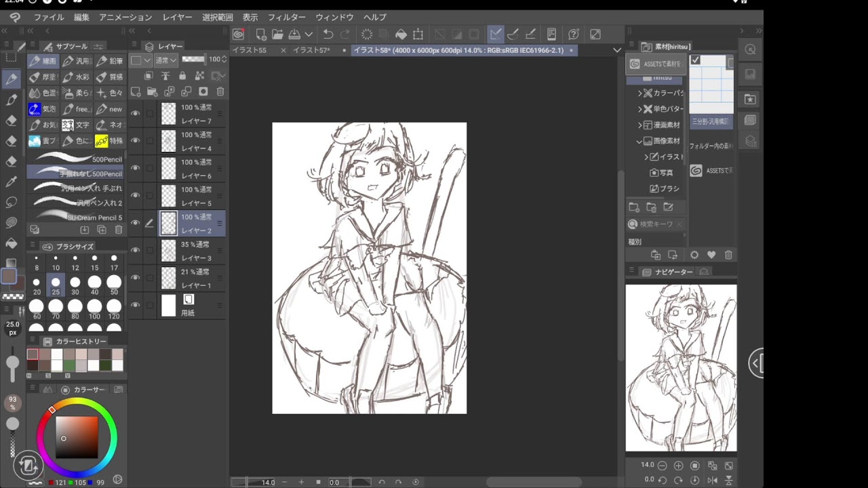Hide レイヤー 7 with its eye icon

point(136,113)
